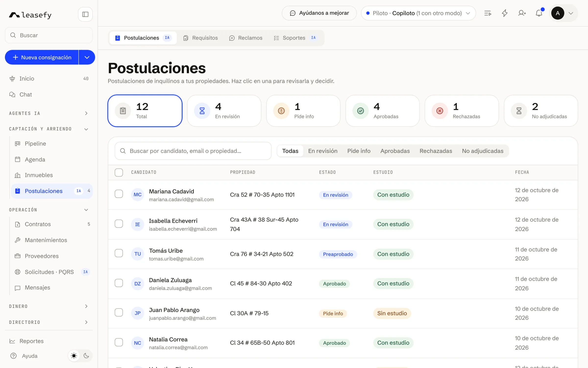Click the Ayúdanos a mejorar button

coord(319,13)
